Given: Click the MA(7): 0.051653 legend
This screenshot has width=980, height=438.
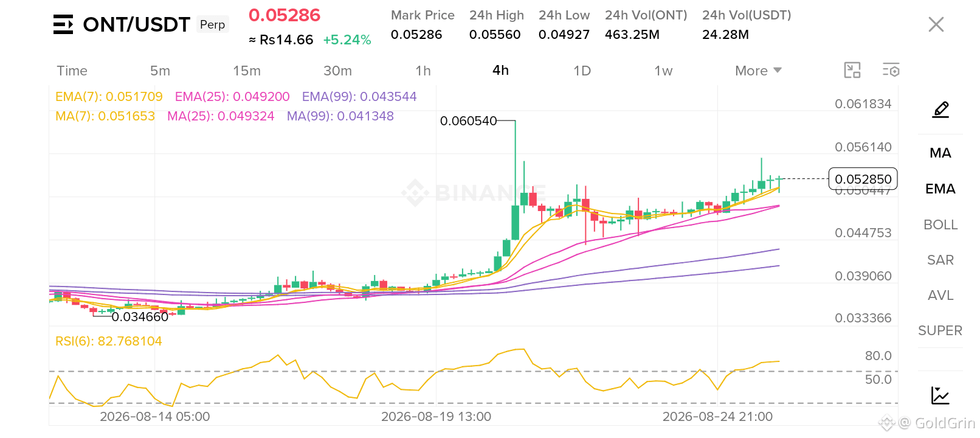Looking at the screenshot, I should tap(105, 116).
